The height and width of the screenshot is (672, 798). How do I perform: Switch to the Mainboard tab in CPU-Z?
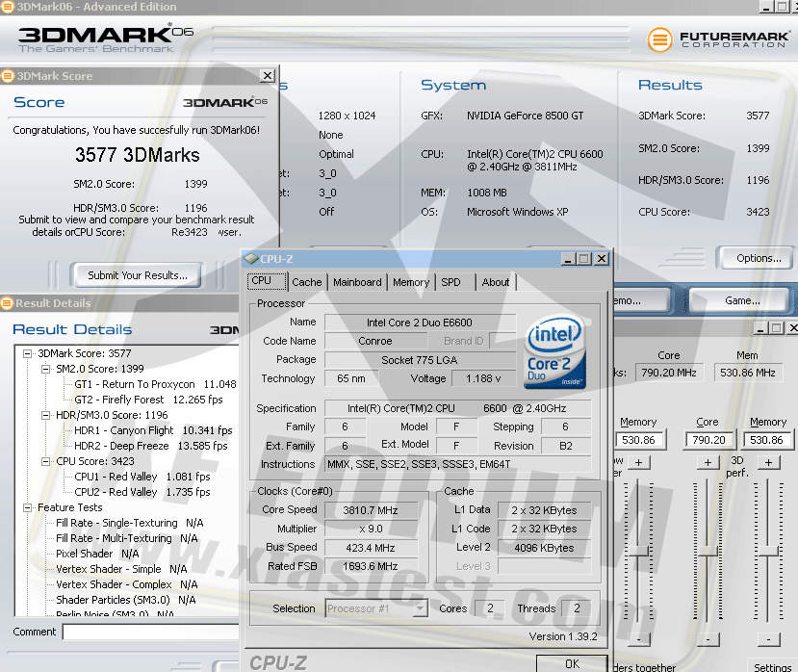tap(357, 282)
